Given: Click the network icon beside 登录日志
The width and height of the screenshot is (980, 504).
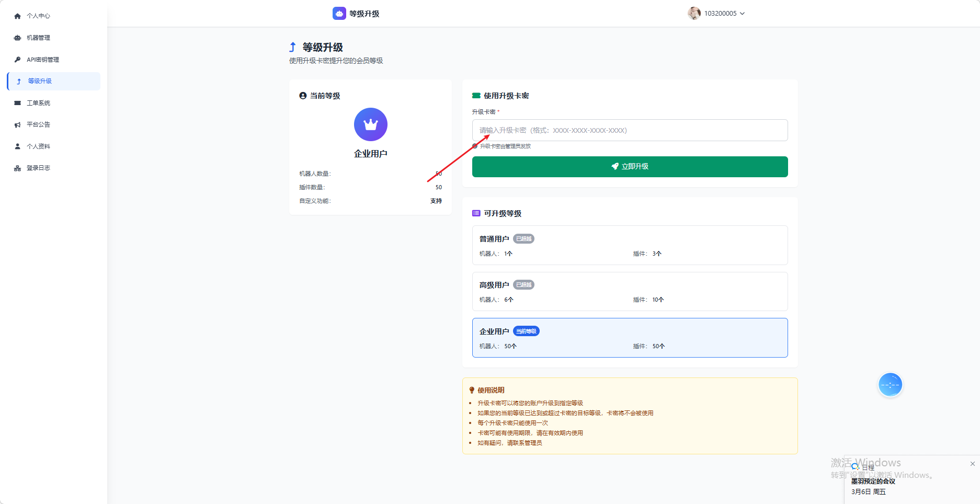Looking at the screenshot, I should 17,168.
